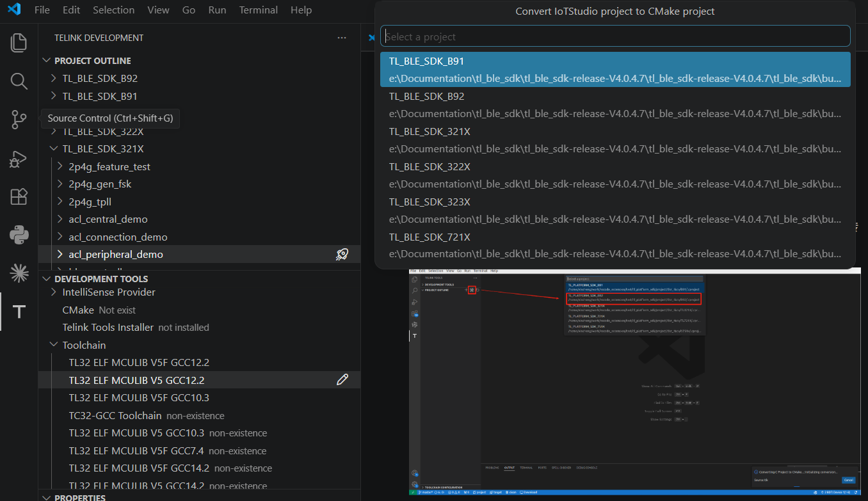This screenshot has width=868, height=501.
Task: Choose TL_BLE_SDK_323X in the project picker list
Action: pyautogui.click(x=615, y=211)
